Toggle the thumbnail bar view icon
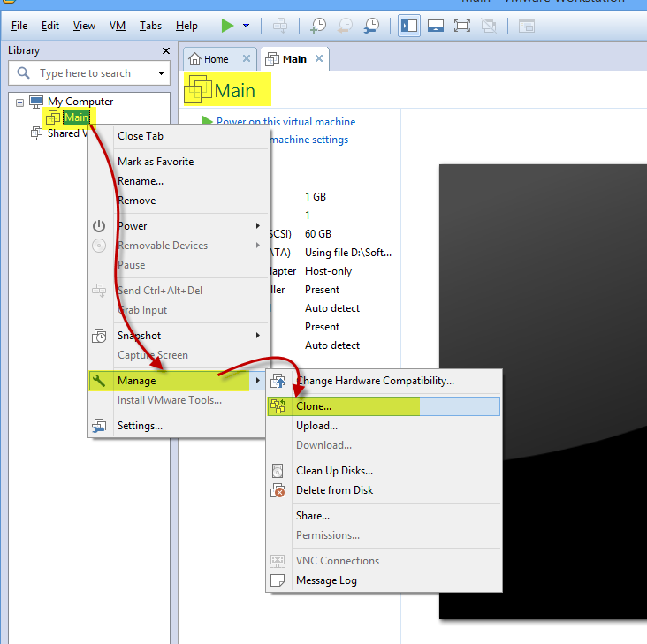Viewport: 647px width, 644px height. click(436, 26)
